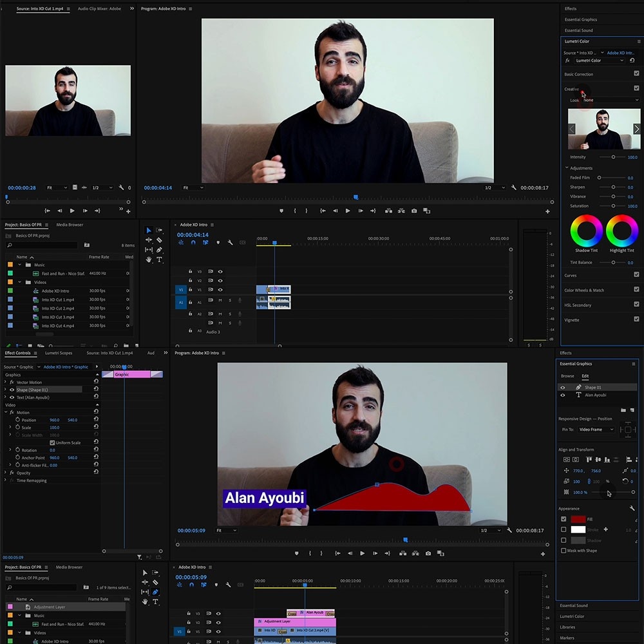
Task: Click filter funnel icon in Effect Controls footer
Action: click(140, 557)
